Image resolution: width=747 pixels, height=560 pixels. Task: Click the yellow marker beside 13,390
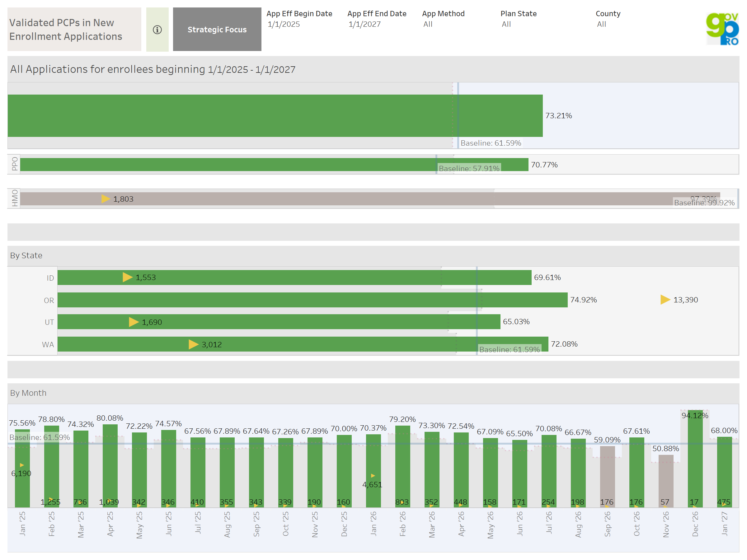(665, 299)
